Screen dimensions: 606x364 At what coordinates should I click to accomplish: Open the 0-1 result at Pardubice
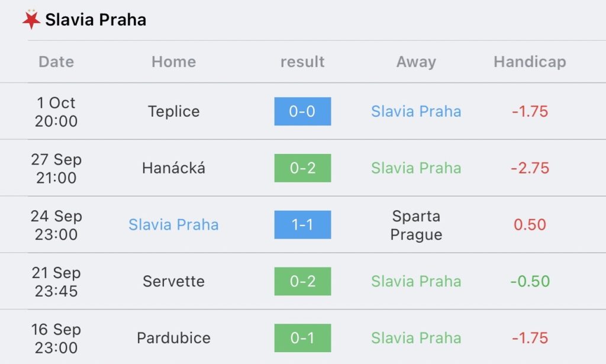pos(302,338)
